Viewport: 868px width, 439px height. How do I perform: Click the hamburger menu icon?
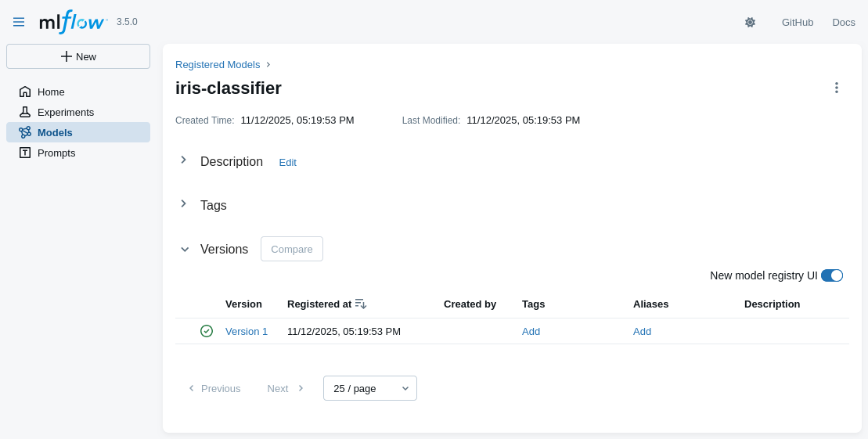tap(19, 22)
